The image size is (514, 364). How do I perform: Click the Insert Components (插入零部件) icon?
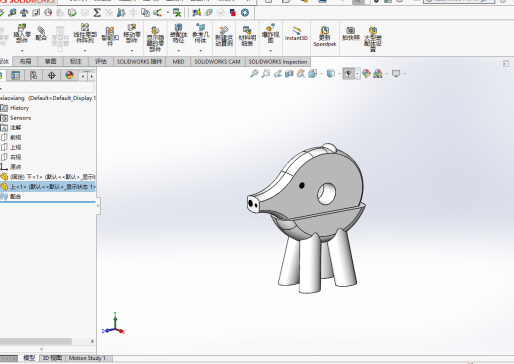point(22,34)
